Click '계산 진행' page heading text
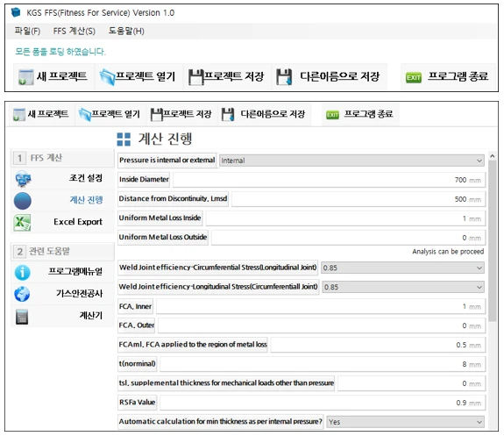 pos(165,139)
